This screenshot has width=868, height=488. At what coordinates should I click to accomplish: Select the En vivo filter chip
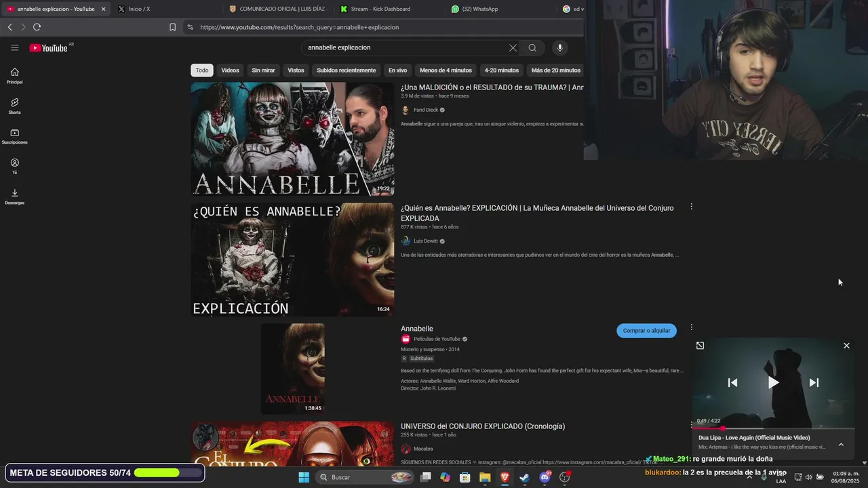tap(397, 70)
